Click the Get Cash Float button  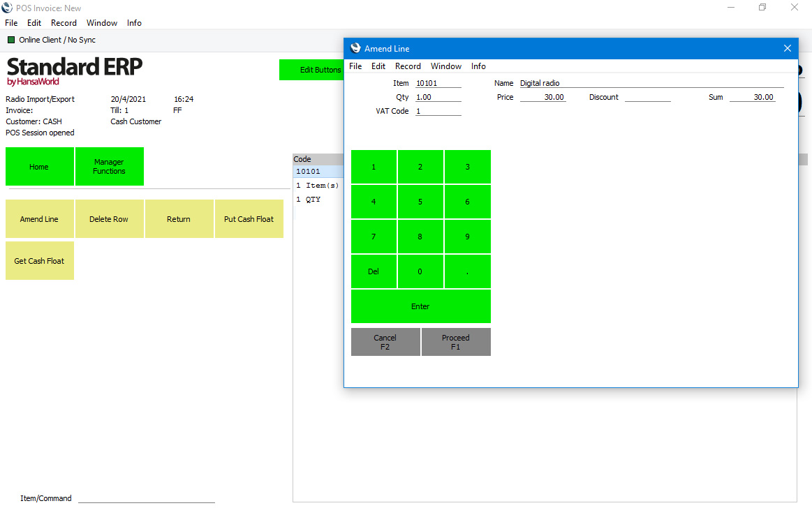(x=39, y=261)
